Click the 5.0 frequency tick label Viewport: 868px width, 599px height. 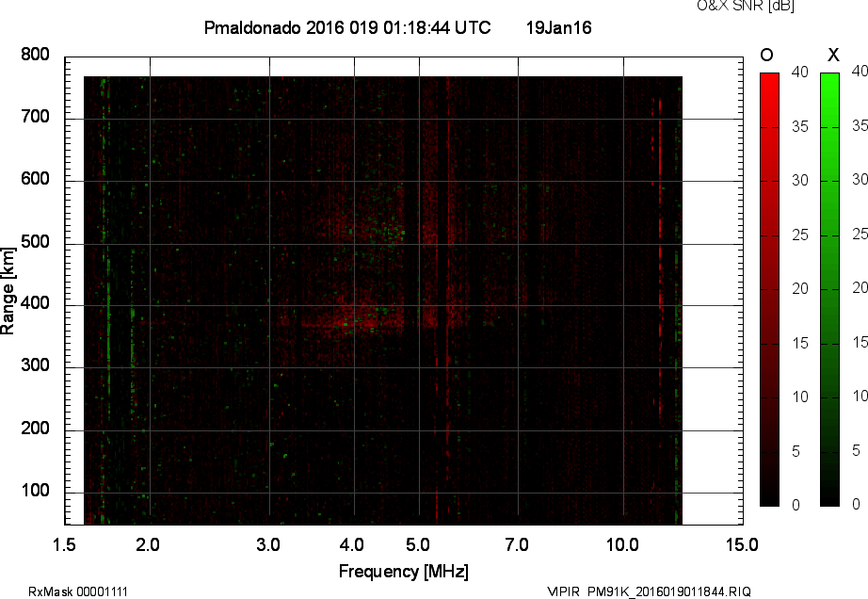coord(419,543)
